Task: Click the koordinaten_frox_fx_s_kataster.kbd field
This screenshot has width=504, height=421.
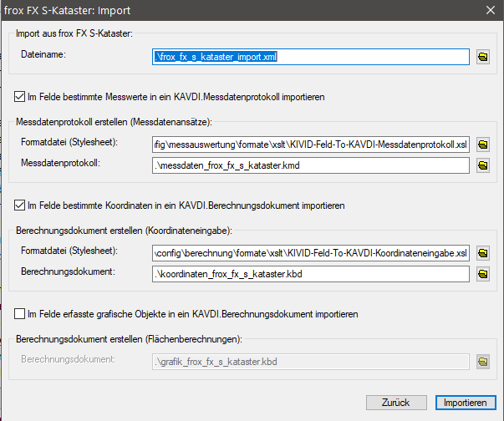Action: tap(311, 272)
